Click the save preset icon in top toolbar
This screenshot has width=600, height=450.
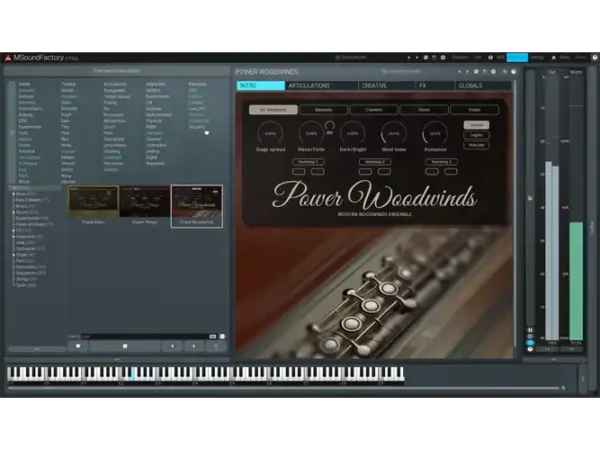click(434, 57)
